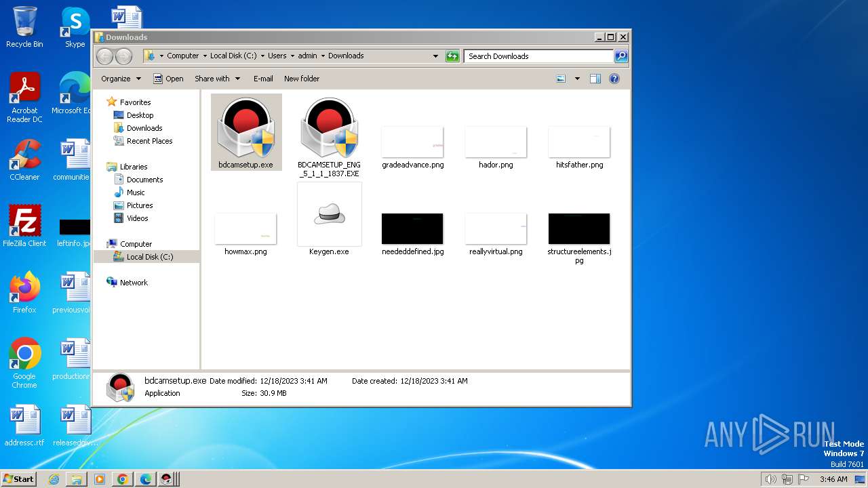Open Windows Media Player from taskbar

[100, 479]
